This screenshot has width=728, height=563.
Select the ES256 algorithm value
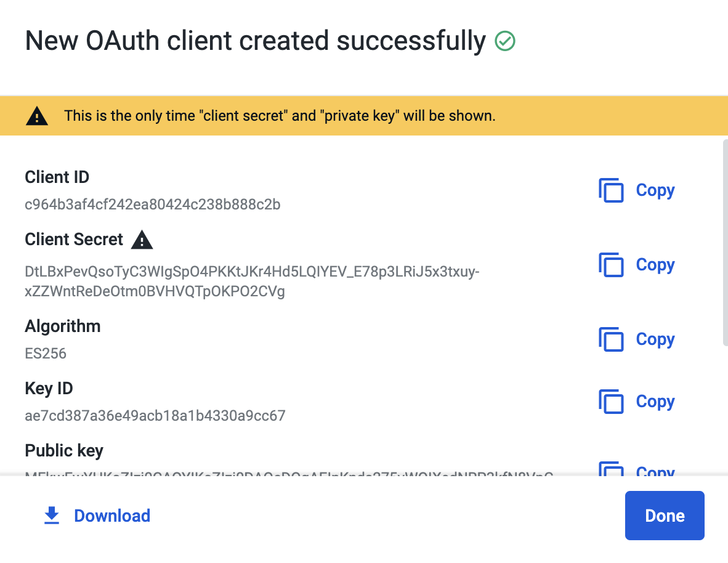tap(46, 354)
